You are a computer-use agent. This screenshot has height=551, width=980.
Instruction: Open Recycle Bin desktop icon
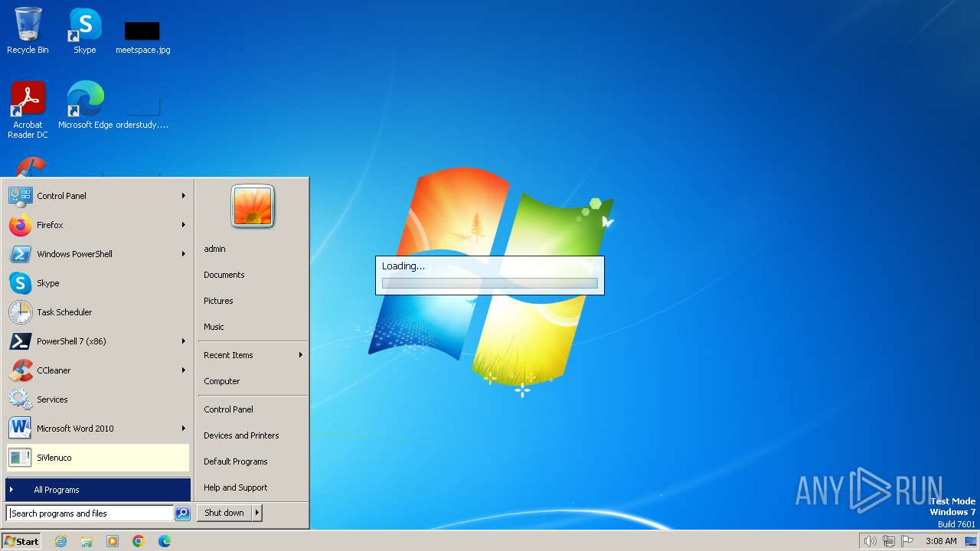click(x=28, y=31)
